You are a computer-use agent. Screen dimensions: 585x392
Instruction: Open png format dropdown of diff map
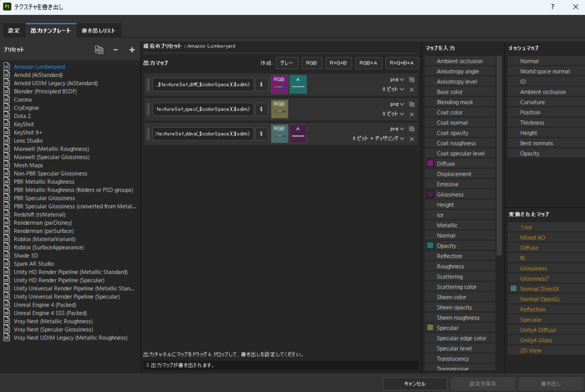pos(397,79)
